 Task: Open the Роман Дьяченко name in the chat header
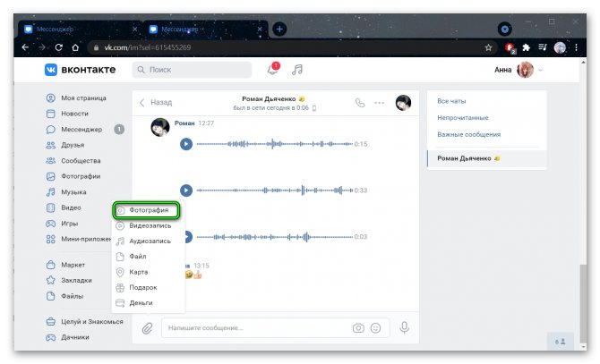(x=269, y=99)
